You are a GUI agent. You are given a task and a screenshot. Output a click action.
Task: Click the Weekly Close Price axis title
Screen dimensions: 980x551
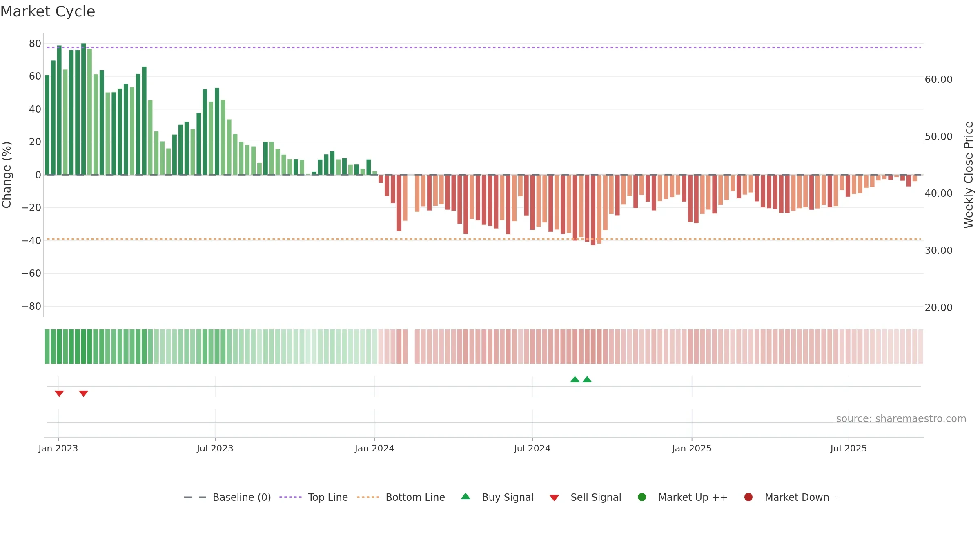click(x=969, y=175)
